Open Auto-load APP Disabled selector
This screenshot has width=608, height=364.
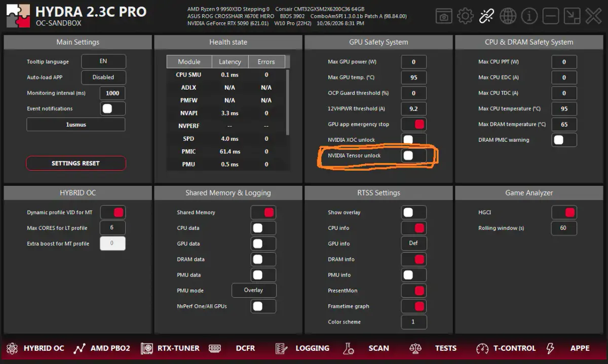click(103, 77)
